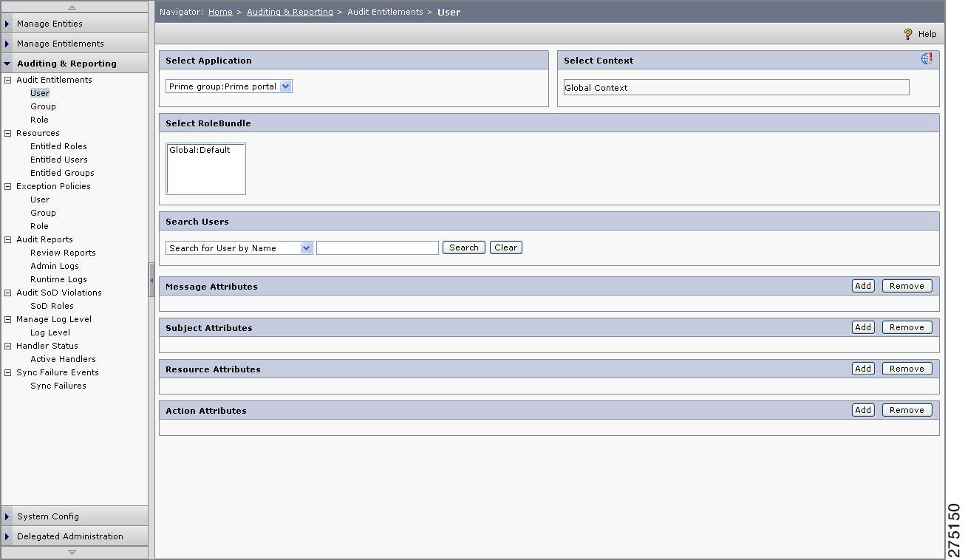
Task: Open Log Level item
Action: point(50,332)
